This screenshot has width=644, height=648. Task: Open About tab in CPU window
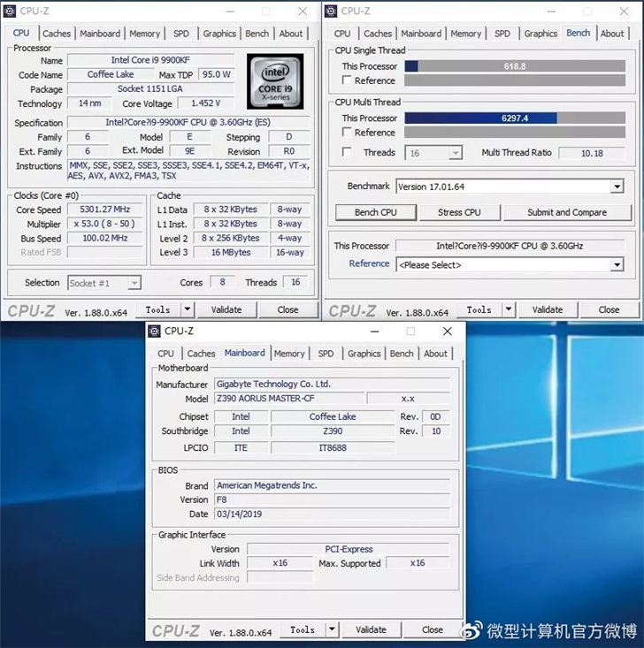point(291,34)
